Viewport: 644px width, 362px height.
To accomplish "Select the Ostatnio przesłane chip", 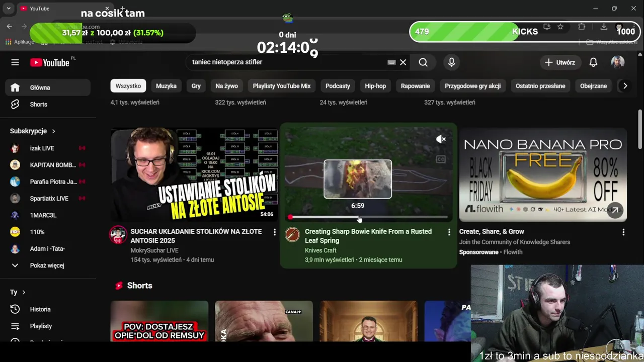I will click(540, 86).
